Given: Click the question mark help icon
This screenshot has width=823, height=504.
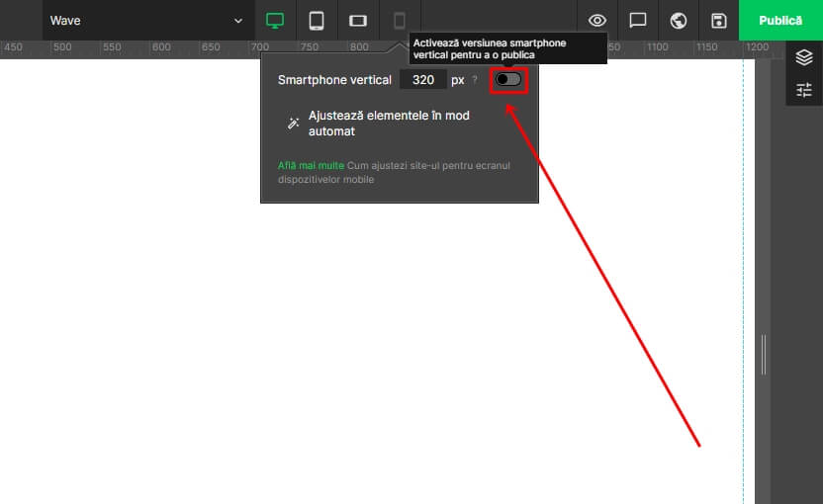Looking at the screenshot, I should pyautogui.click(x=475, y=80).
